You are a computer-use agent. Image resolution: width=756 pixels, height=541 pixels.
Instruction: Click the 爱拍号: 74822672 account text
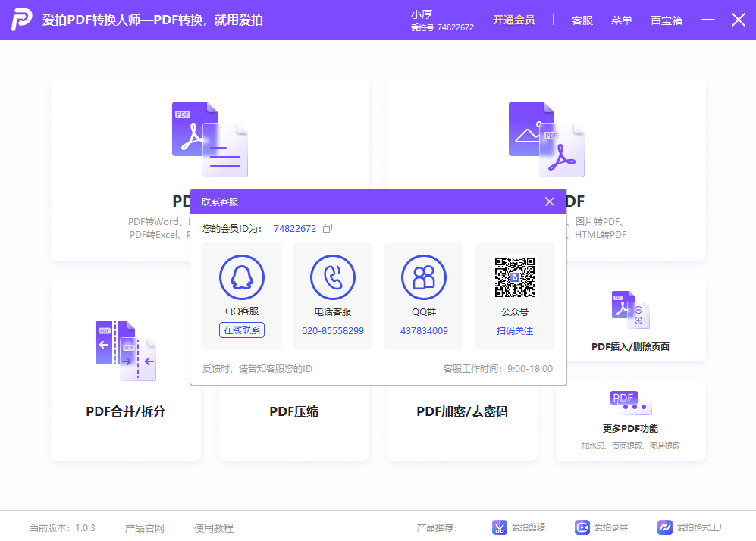click(442, 27)
